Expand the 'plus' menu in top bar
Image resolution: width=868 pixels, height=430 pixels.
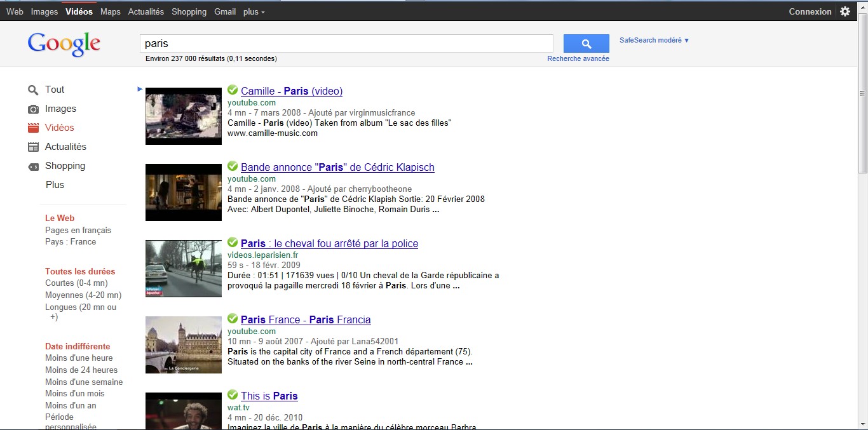pos(254,11)
